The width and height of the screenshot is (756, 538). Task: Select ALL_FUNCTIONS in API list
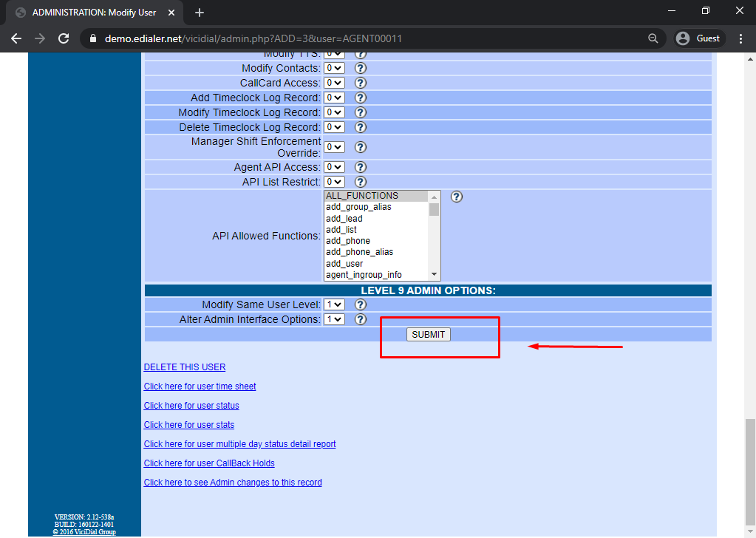pyautogui.click(x=376, y=196)
